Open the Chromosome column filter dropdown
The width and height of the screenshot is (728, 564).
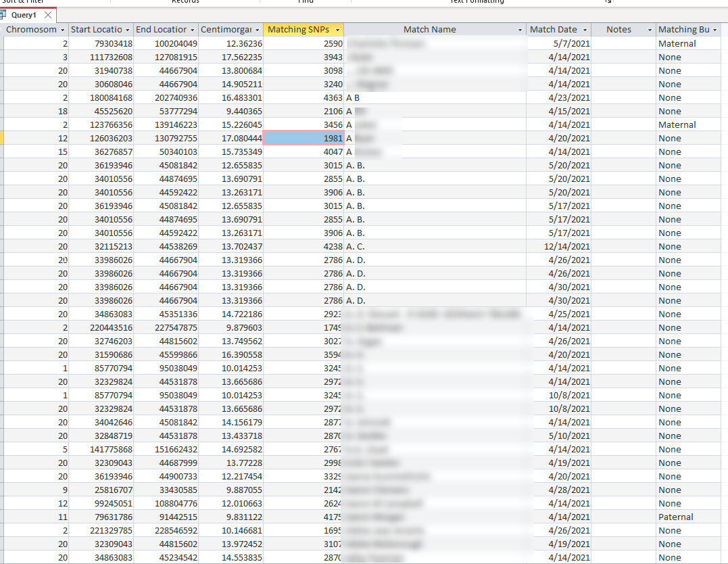pos(63,29)
